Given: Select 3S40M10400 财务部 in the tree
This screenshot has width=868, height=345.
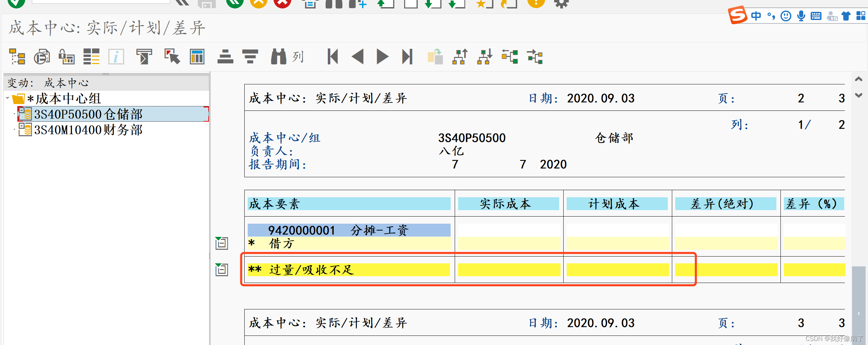Looking at the screenshot, I should pyautogui.click(x=88, y=130).
